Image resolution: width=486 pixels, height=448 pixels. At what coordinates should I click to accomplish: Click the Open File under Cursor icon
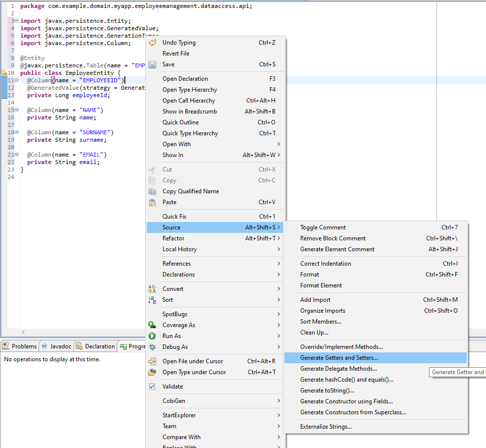coord(153,361)
